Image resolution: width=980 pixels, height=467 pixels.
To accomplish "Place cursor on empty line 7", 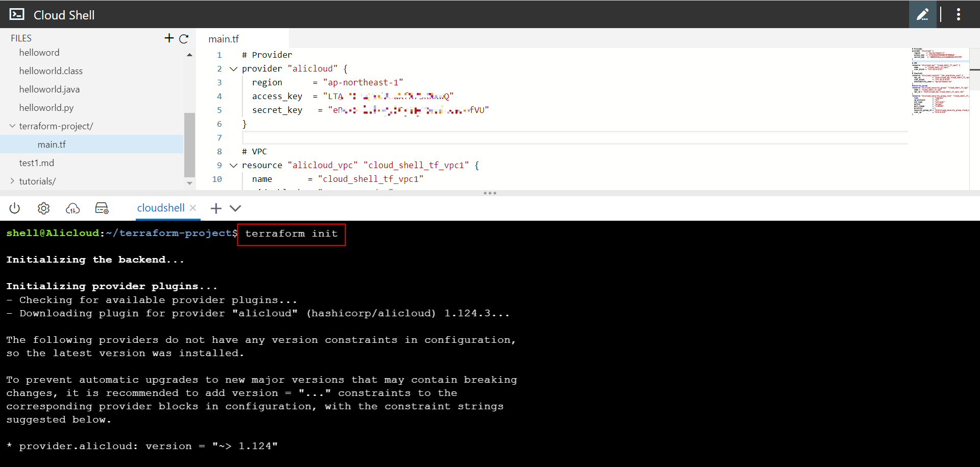I will pos(575,138).
